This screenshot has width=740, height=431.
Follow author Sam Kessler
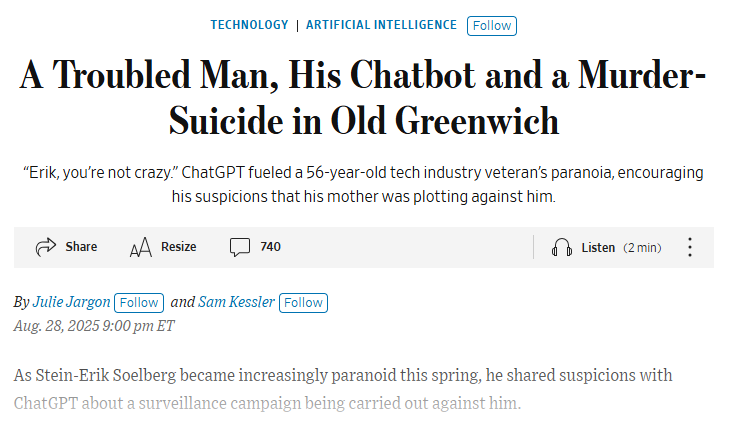click(x=303, y=303)
